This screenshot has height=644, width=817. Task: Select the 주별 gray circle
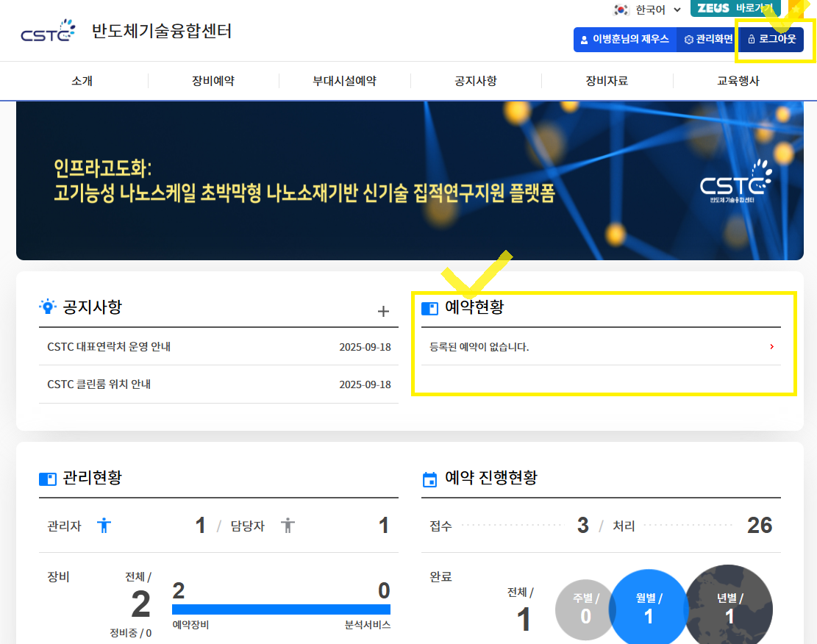point(585,609)
